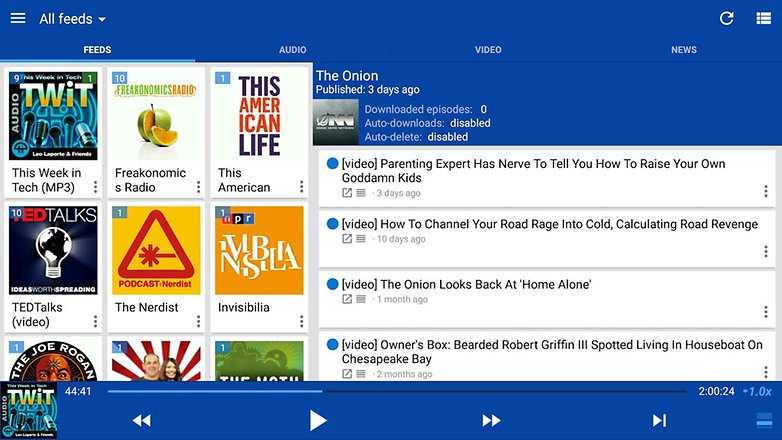Viewport: 782px width, 440px height.
Task: Start playback with the Play button
Action: coord(317,421)
